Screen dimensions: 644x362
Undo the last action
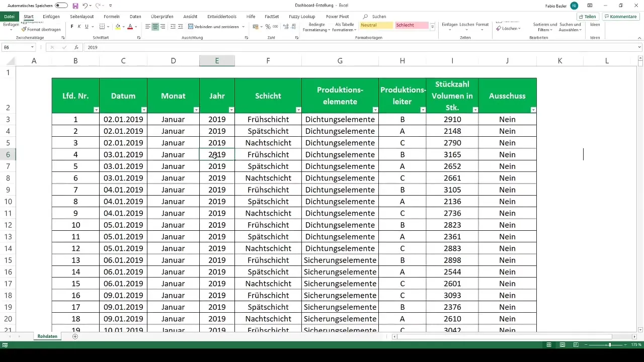click(85, 6)
